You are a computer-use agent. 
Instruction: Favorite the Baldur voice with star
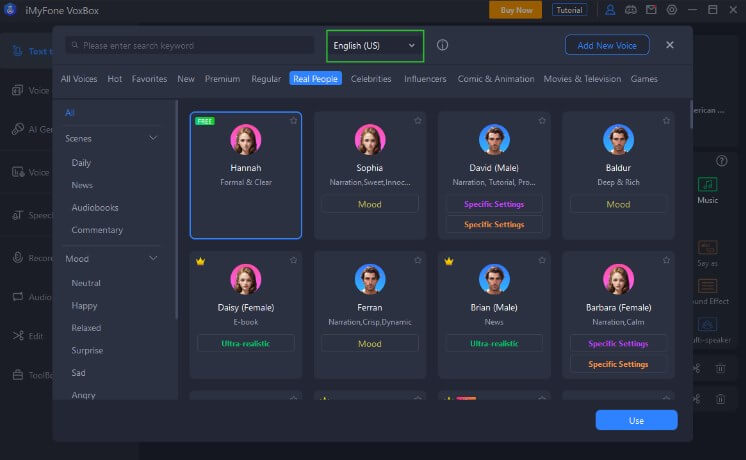(x=666, y=121)
